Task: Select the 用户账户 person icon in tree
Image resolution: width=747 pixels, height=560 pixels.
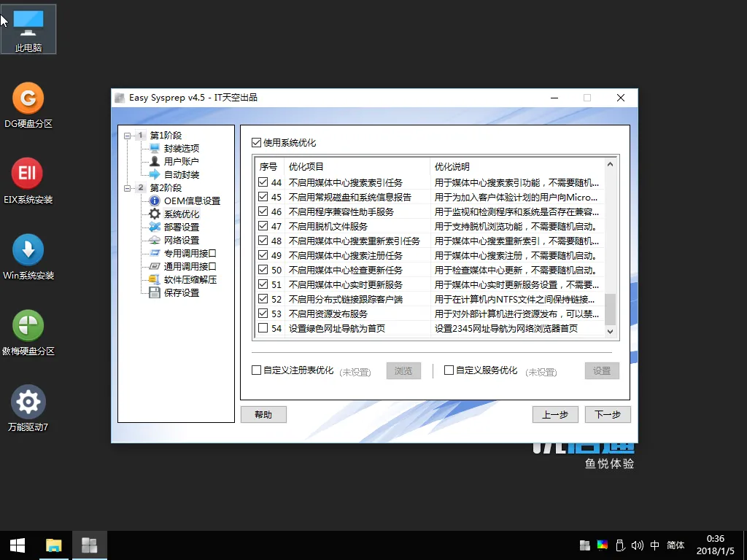Action: coord(155,161)
